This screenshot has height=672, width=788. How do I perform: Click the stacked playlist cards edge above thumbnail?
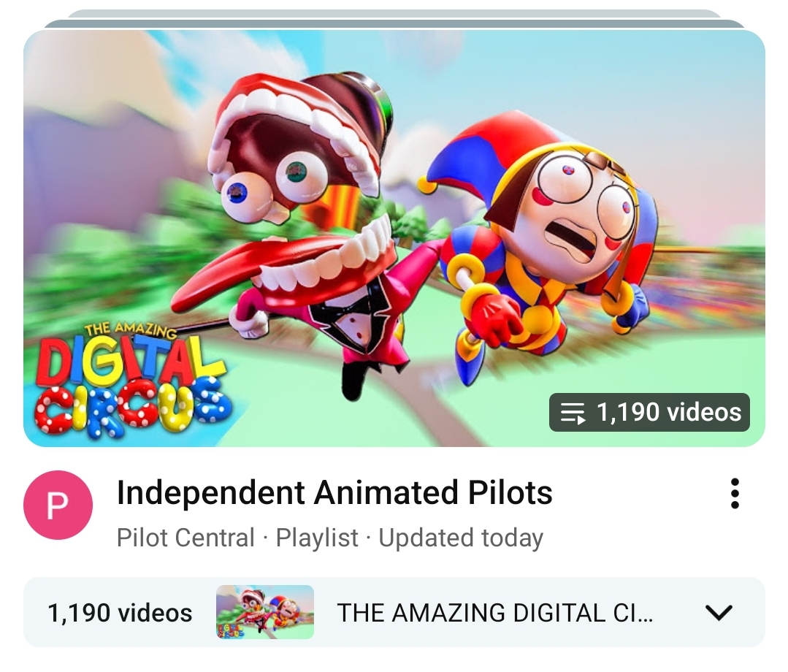[x=394, y=23]
